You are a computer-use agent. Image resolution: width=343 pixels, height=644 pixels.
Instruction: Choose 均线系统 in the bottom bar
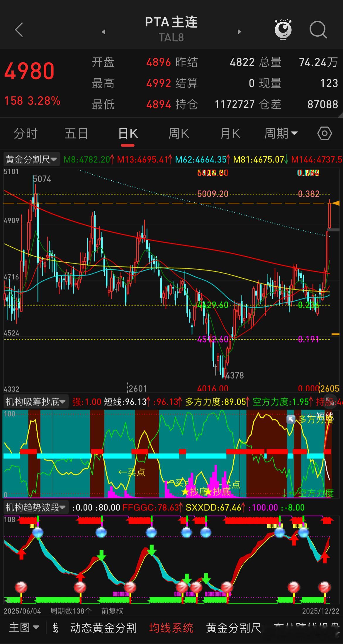(x=171, y=628)
